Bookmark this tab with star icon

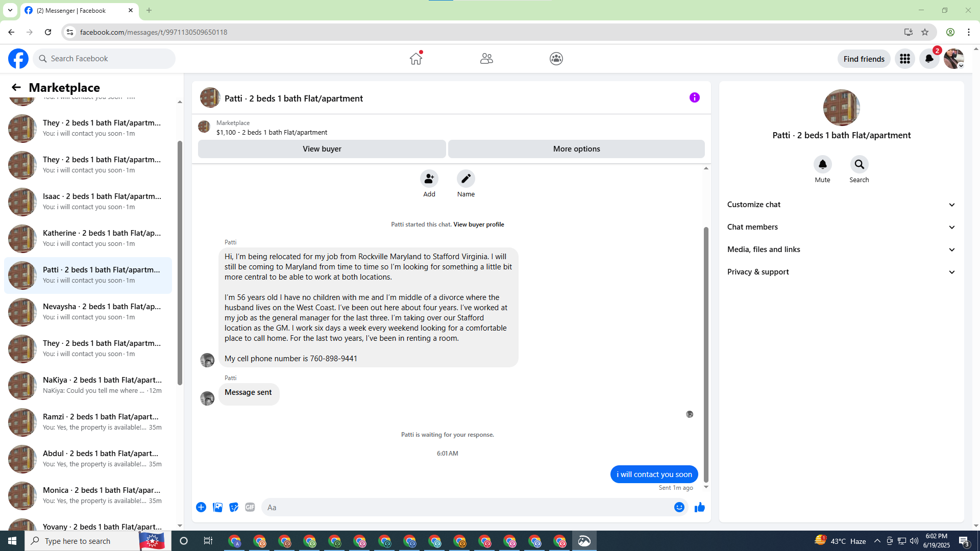[x=925, y=32]
